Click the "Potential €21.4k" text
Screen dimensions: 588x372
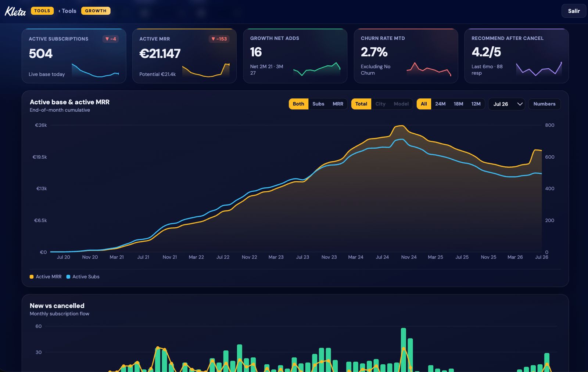tap(157, 74)
